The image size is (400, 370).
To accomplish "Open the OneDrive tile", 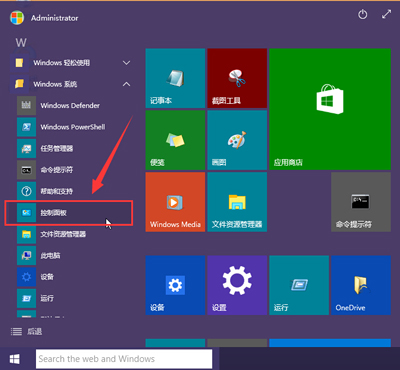I will [x=361, y=285].
